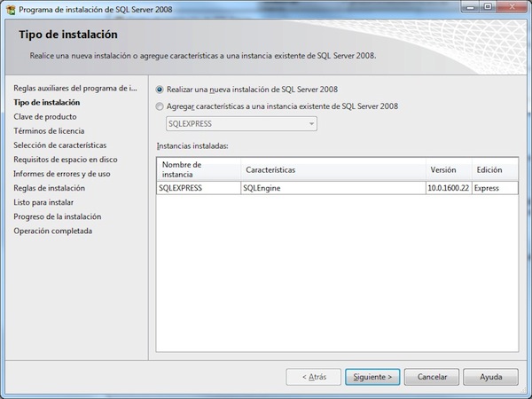Select Listo para instalar step
Image resolution: width=532 pixels, height=399 pixels.
coord(43,202)
